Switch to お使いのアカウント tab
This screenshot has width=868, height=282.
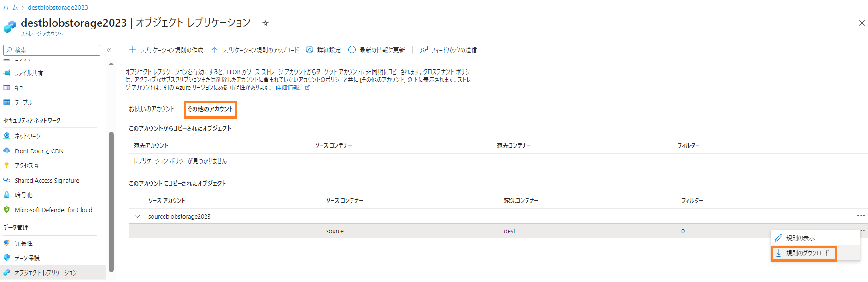pos(152,109)
